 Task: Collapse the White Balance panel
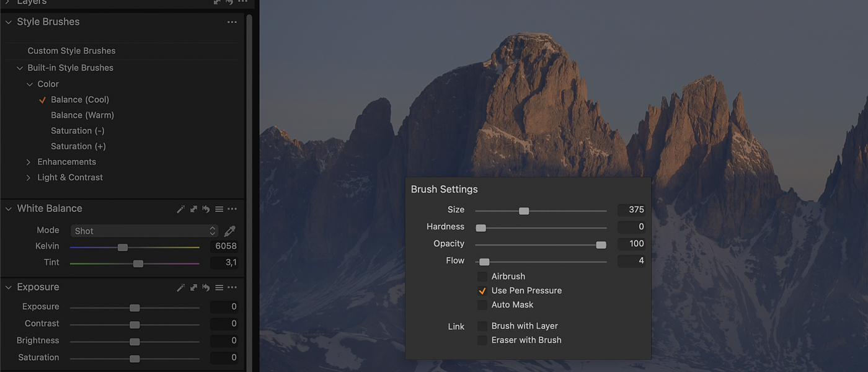(8, 208)
